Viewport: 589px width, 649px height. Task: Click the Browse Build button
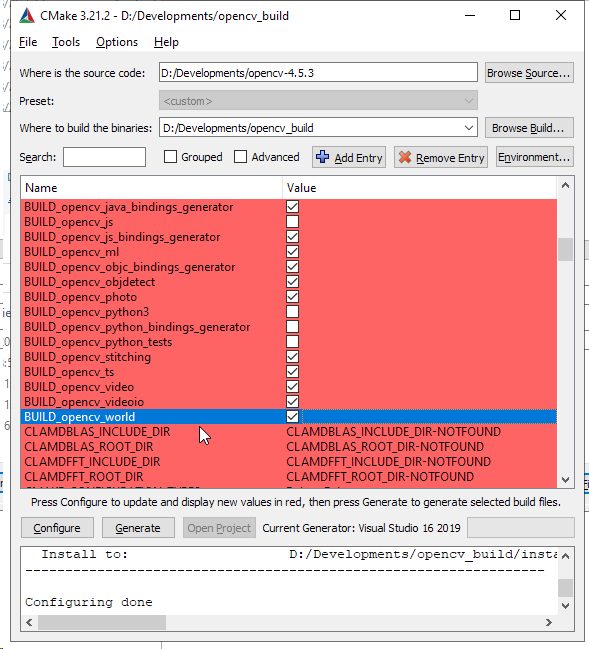click(529, 128)
